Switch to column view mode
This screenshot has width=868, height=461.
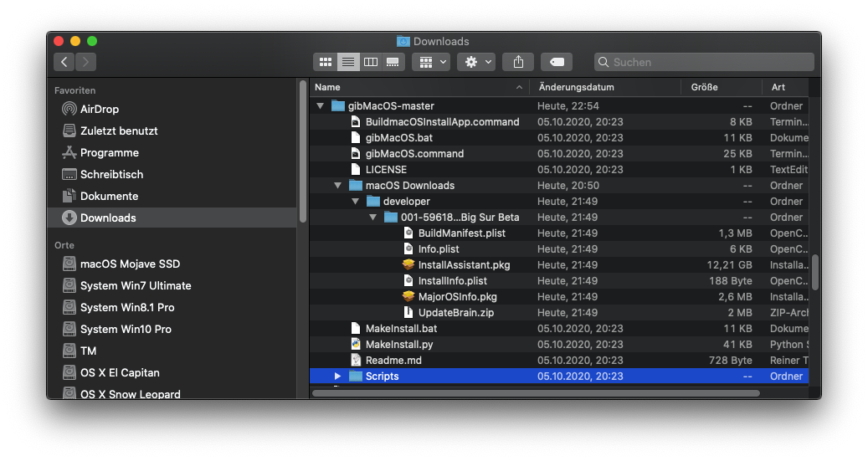371,62
